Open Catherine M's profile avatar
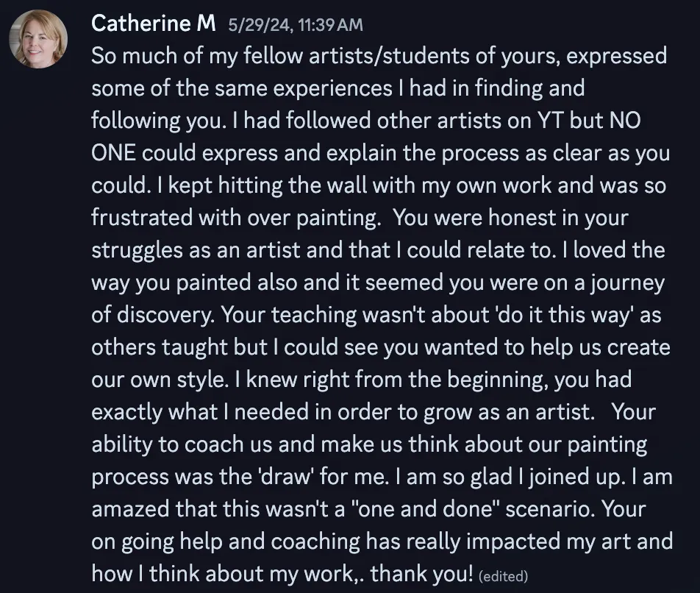The height and width of the screenshot is (593, 700). click(x=38, y=39)
